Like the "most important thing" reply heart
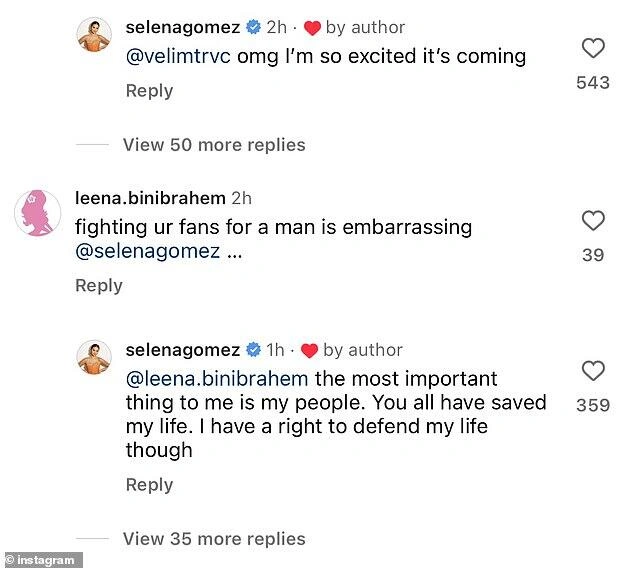 coord(593,371)
